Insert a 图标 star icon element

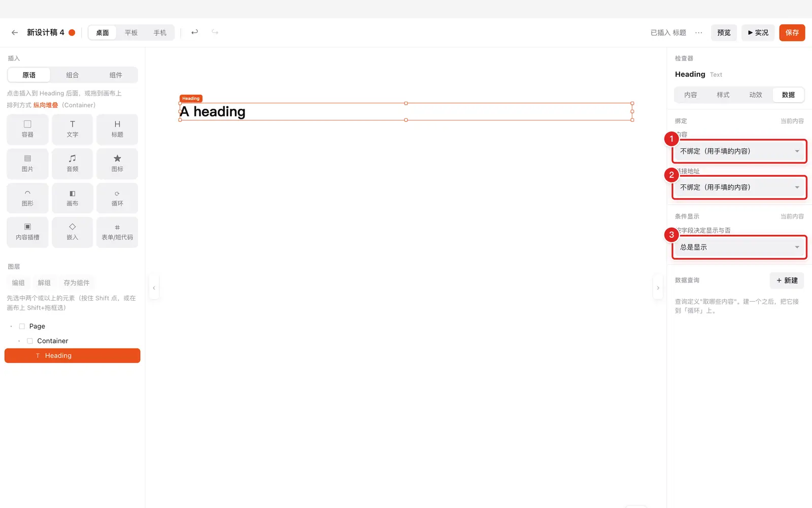point(117,164)
